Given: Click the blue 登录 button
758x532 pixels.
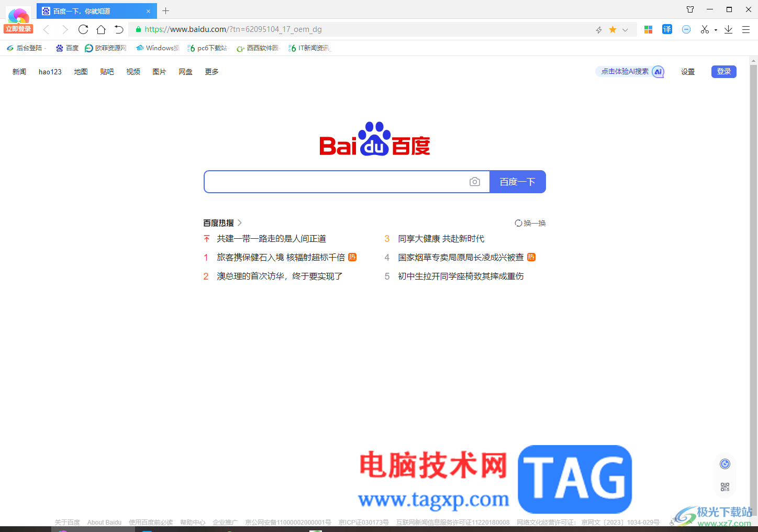Looking at the screenshot, I should [x=724, y=72].
